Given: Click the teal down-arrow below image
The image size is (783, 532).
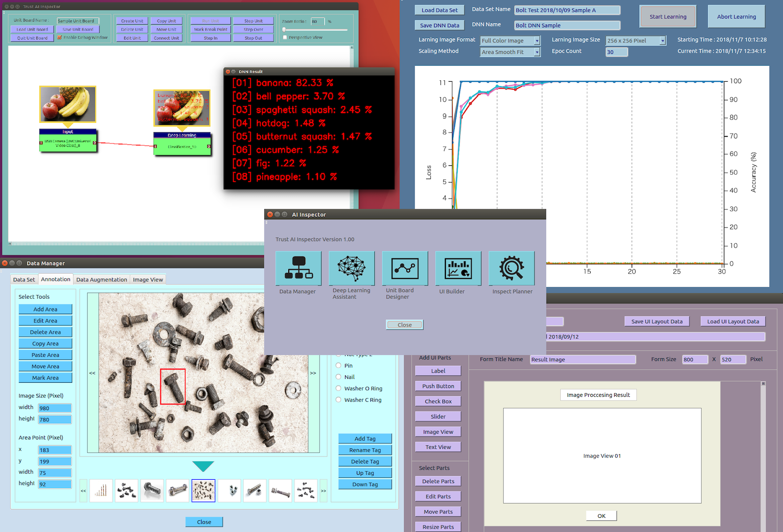Looking at the screenshot, I should tap(203, 466).
